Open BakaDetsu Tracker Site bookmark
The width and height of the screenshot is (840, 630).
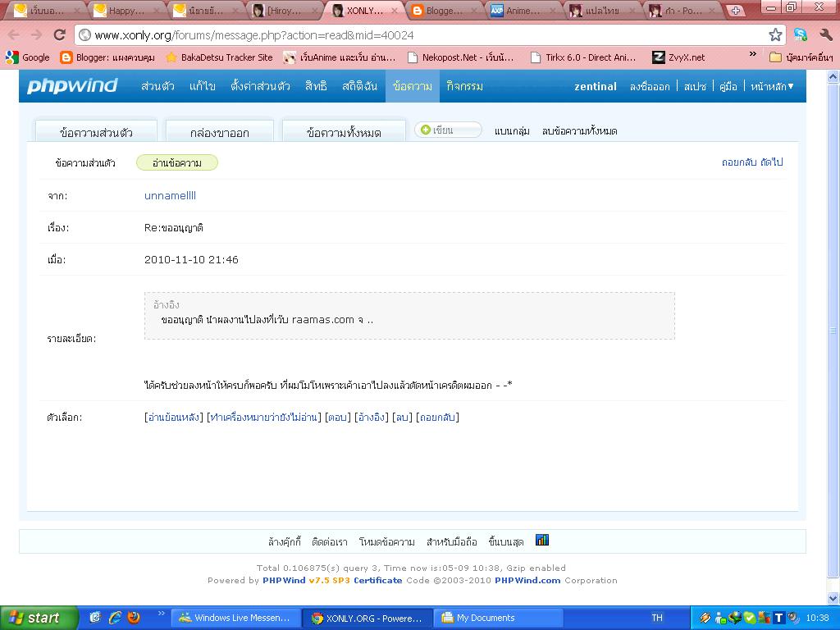click(219, 57)
